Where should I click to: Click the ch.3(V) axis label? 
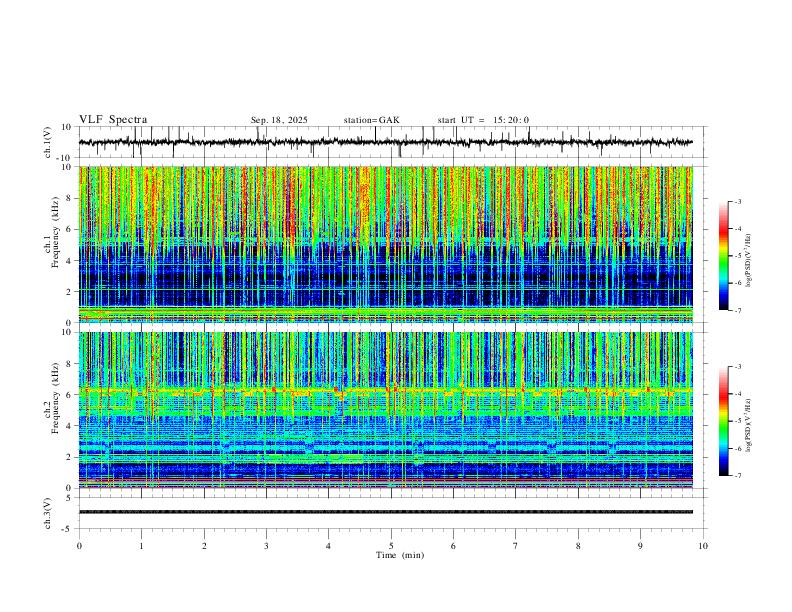48,513
